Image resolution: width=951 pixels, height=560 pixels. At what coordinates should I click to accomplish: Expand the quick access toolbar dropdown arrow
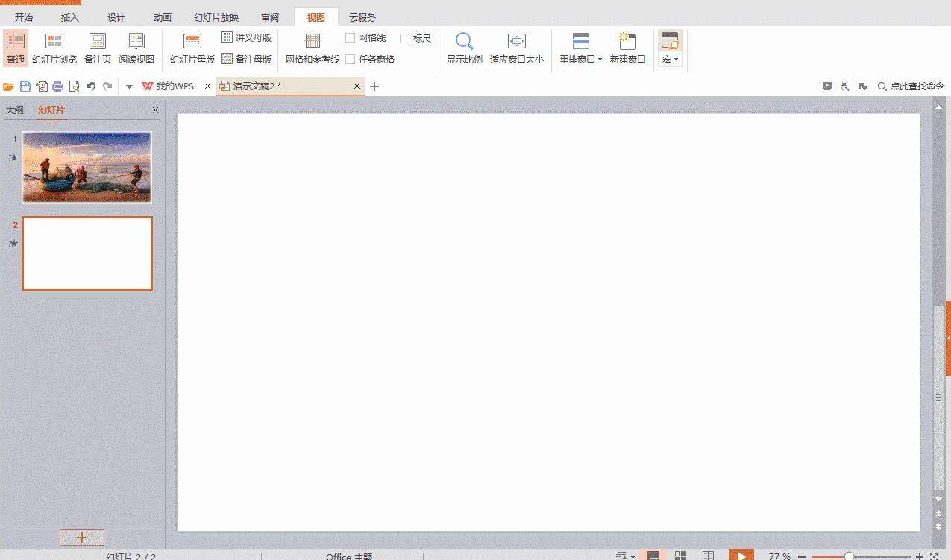tap(128, 86)
